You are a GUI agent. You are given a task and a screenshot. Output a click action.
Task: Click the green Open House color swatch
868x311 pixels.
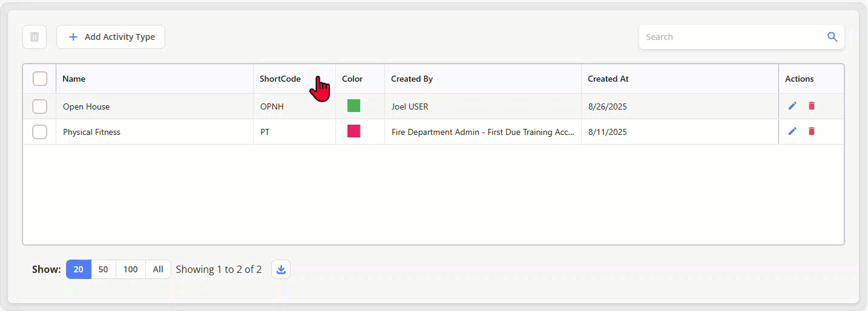(353, 106)
